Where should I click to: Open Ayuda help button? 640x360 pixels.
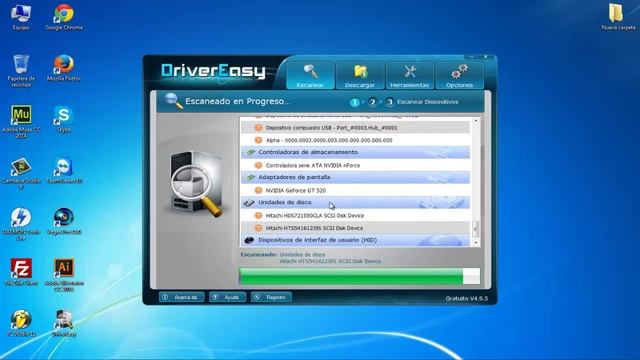tap(227, 297)
